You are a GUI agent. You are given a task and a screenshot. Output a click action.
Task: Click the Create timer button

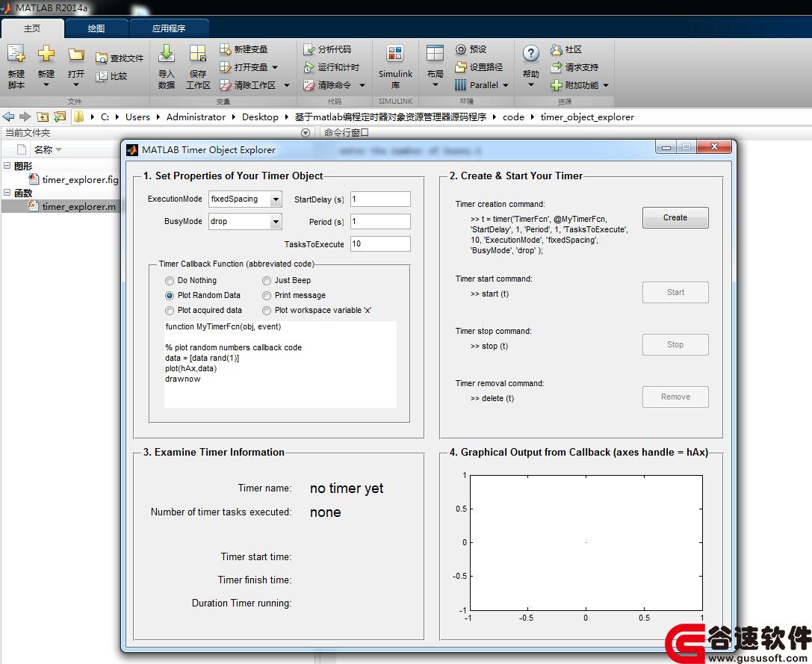(675, 218)
